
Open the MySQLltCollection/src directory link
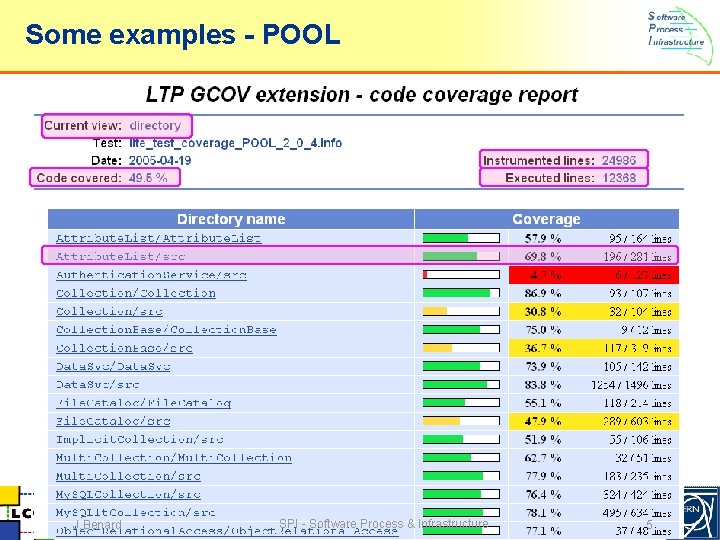pos(135,512)
